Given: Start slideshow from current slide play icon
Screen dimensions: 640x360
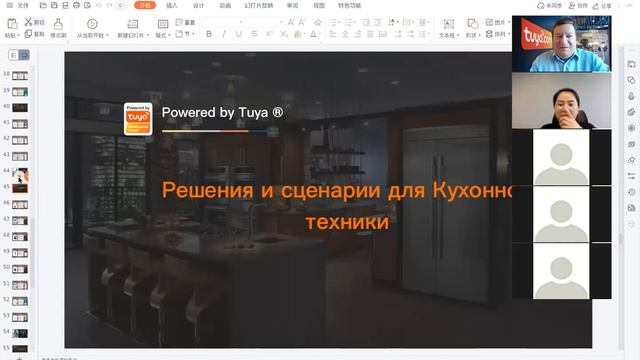Looking at the screenshot, I should coord(92,24).
